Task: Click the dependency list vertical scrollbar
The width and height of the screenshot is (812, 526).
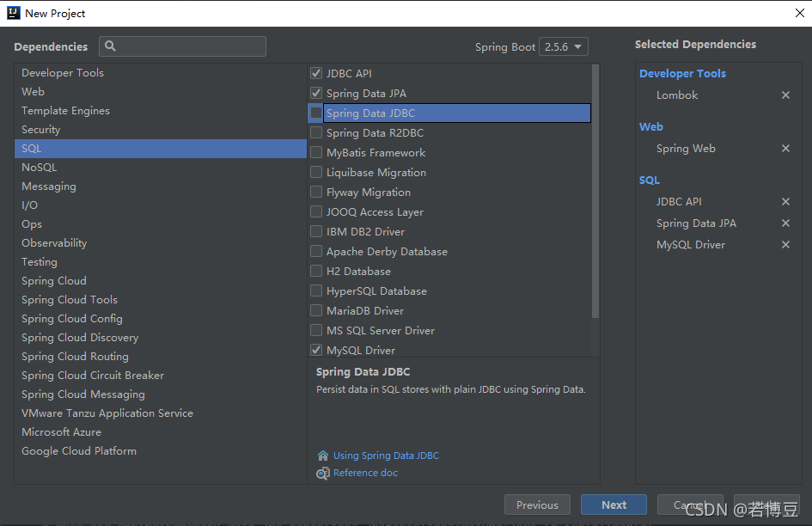Action: pos(595,191)
